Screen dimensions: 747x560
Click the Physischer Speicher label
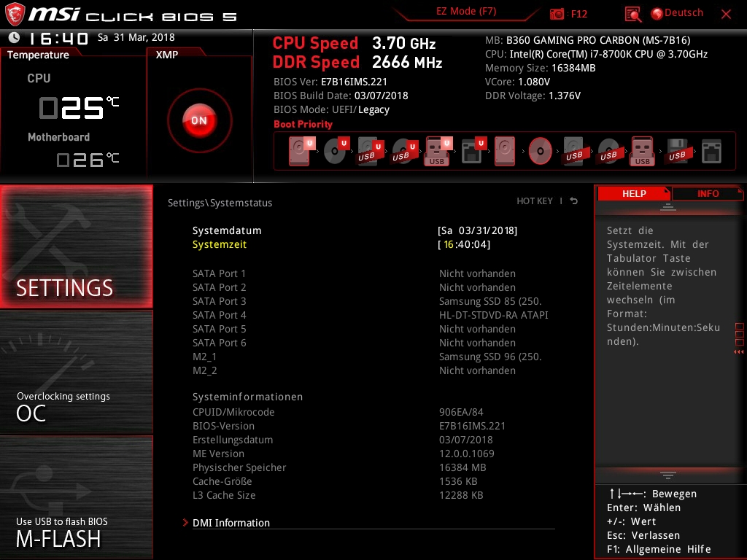[x=239, y=467]
